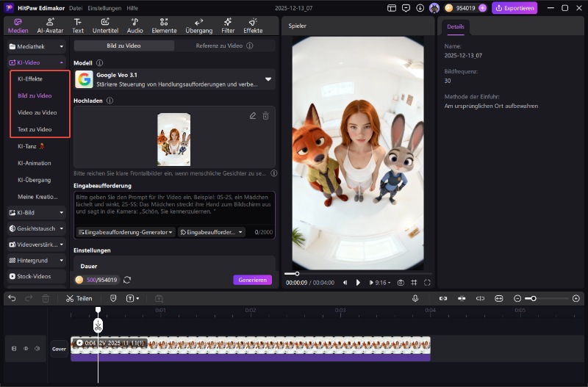Add credits with the plus icon
588x387 pixels.
[x=482, y=8]
